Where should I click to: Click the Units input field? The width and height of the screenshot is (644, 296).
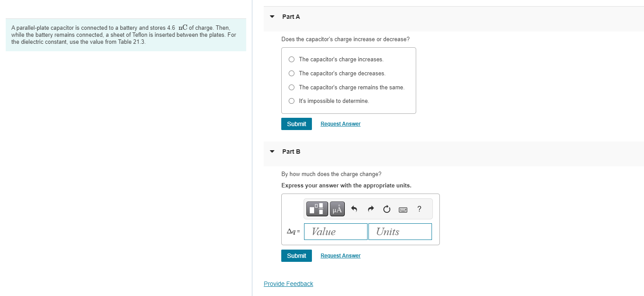point(400,232)
